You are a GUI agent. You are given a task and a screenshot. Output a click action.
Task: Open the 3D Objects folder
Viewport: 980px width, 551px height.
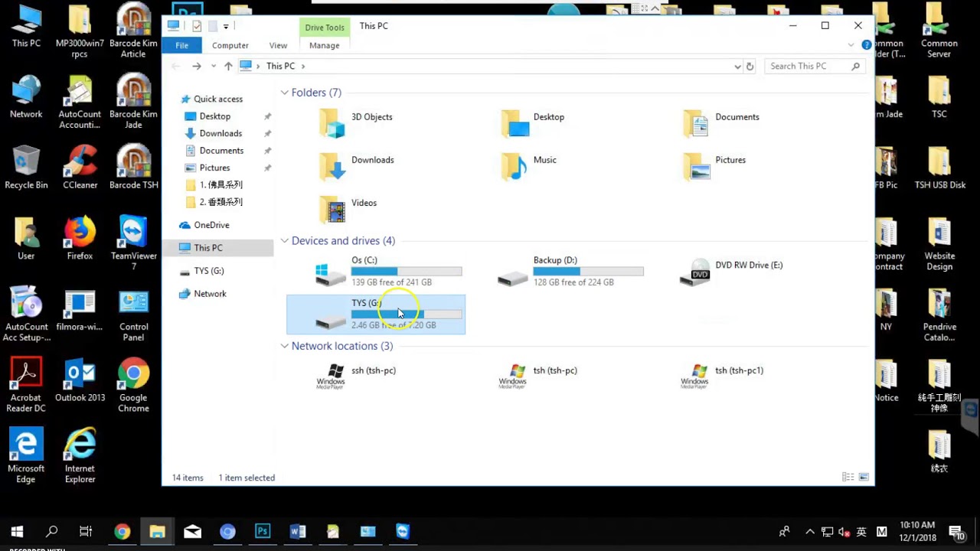click(x=357, y=123)
